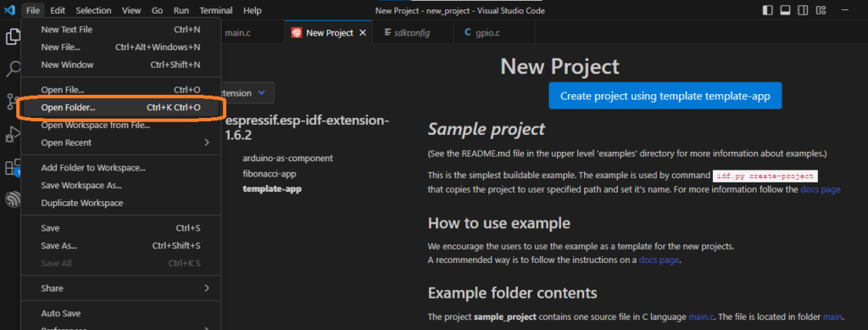This screenshot has width=868, height=330.
Task: Click Create project using template template-app
Action: [x=665, y=96]
